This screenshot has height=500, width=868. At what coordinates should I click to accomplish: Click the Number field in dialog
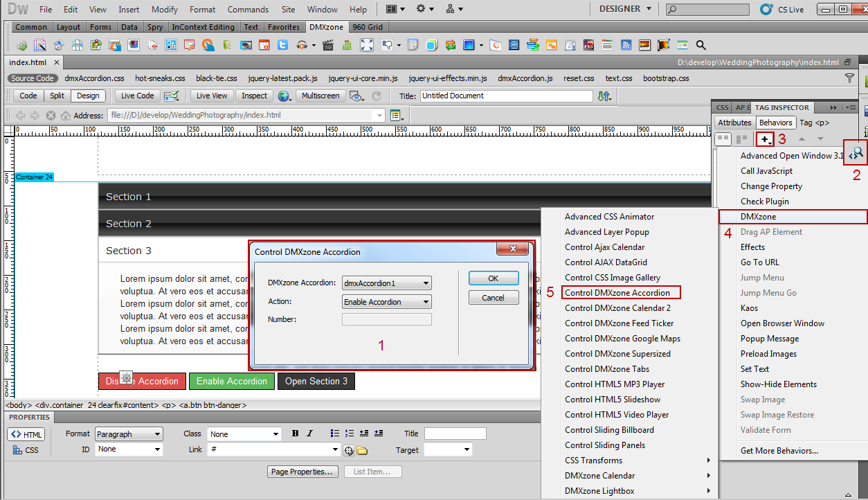point(387,319)
